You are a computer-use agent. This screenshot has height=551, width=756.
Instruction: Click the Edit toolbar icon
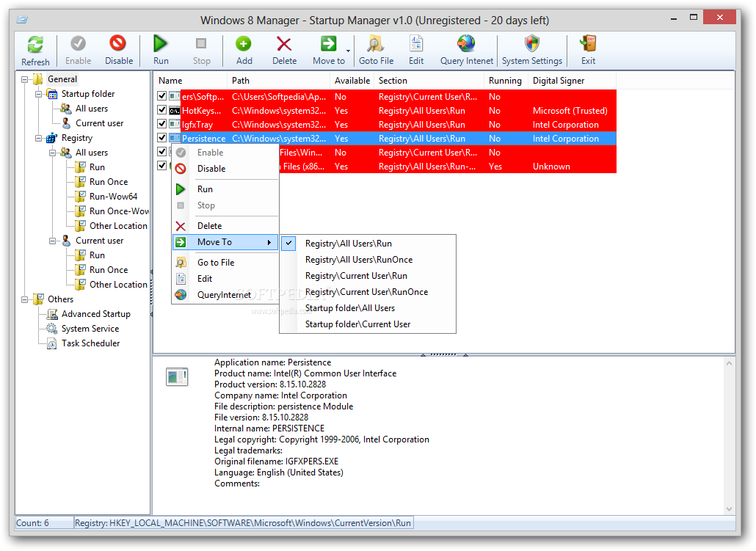tap(415, 43)
